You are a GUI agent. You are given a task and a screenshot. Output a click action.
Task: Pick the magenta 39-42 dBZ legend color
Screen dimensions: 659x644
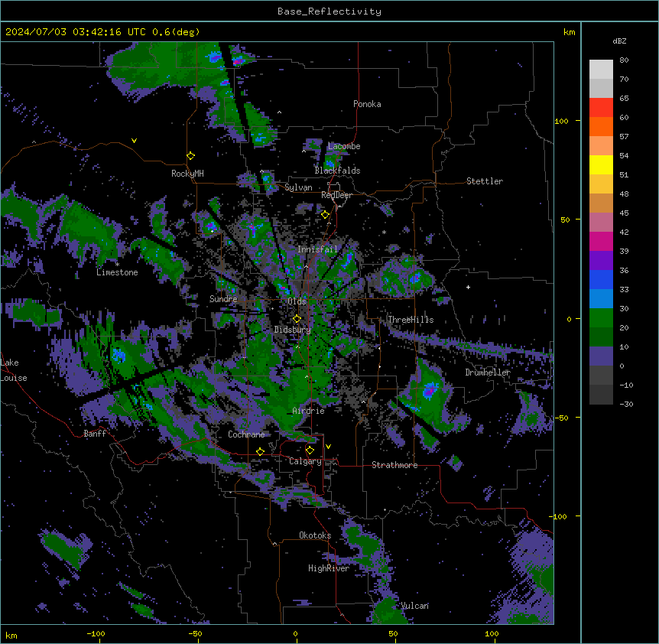(601, 241)
